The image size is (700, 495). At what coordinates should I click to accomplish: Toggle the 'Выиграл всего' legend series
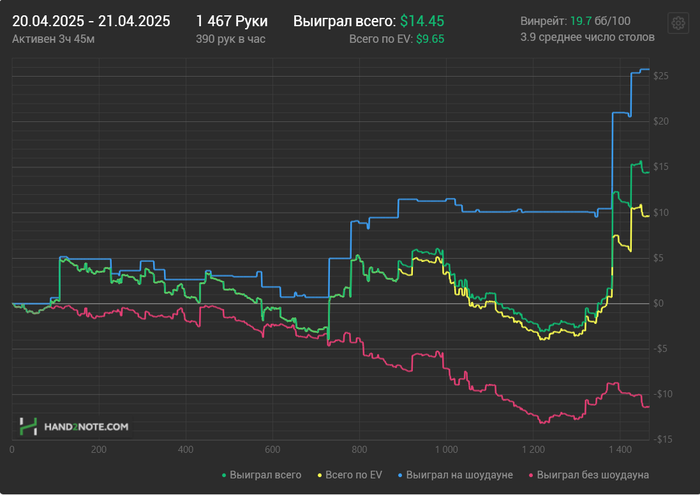[x=262, y=475]
